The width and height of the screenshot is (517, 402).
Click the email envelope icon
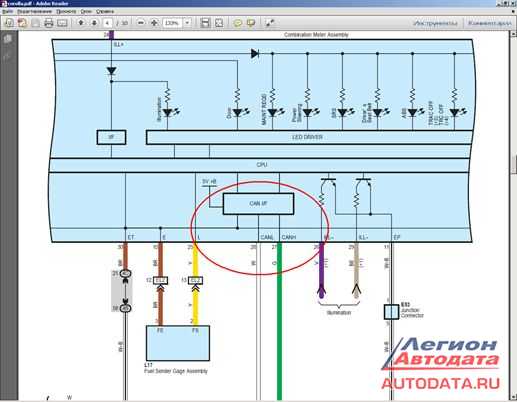coord(62,23)
